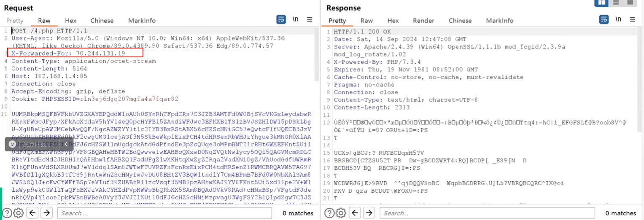Toggle word wrap icon in Response panel
644x220 pixels.
point(604,19)
